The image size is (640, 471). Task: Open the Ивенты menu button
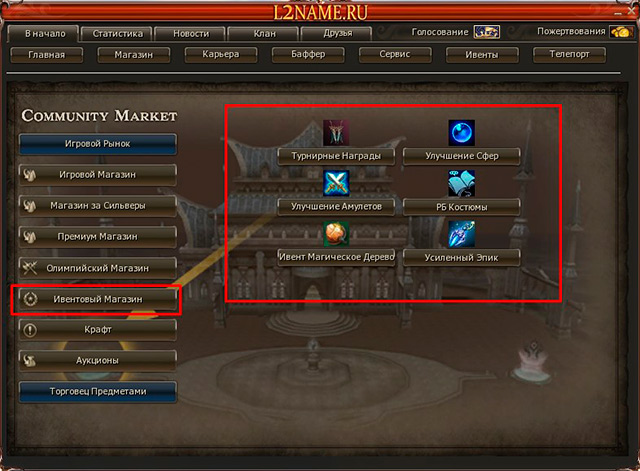(482, 55)
